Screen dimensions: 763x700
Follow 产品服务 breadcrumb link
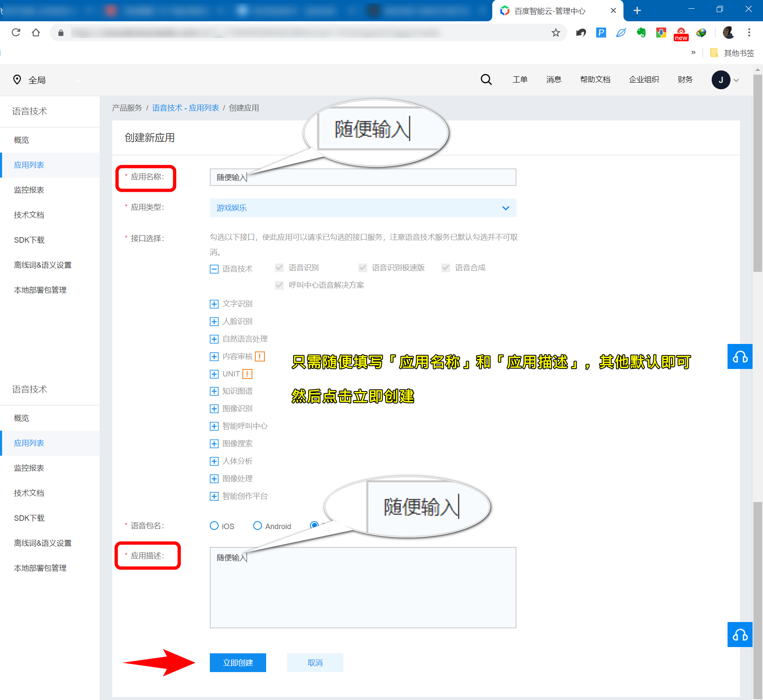click(127, 108)
